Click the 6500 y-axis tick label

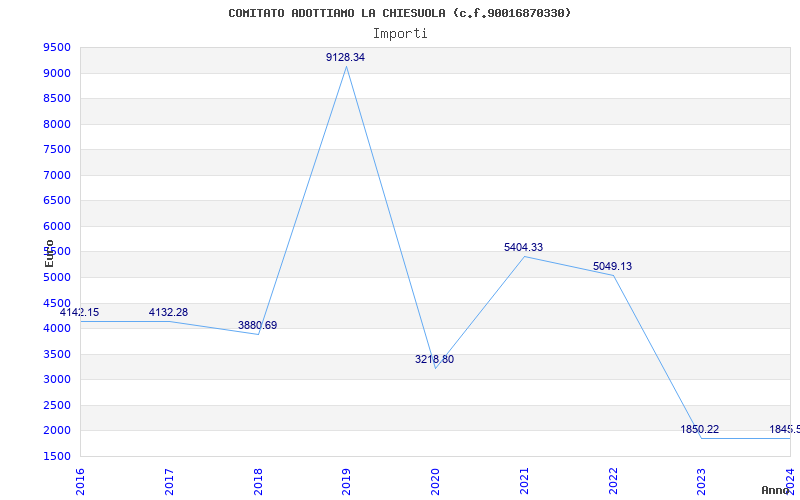point(57,201)
